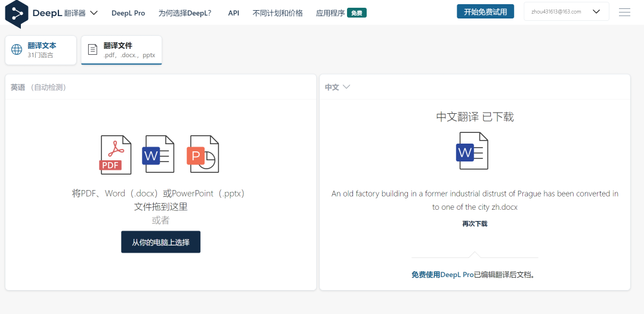Switch to the 翻译文件 tab
The image size is (644, 314).
click(x=122, y=50)
